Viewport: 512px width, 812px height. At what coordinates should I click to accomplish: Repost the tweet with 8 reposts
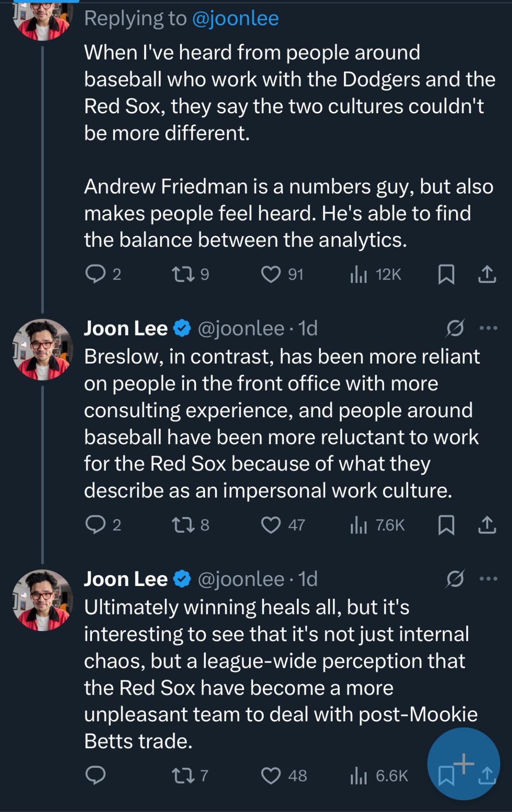click(x=183, y=525)
